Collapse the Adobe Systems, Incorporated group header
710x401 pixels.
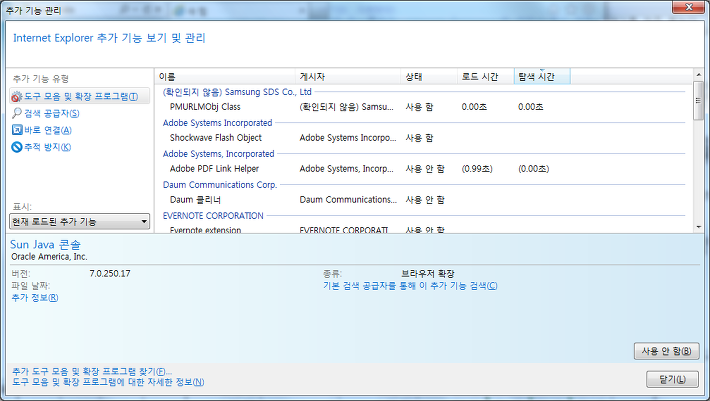[218, 154]
